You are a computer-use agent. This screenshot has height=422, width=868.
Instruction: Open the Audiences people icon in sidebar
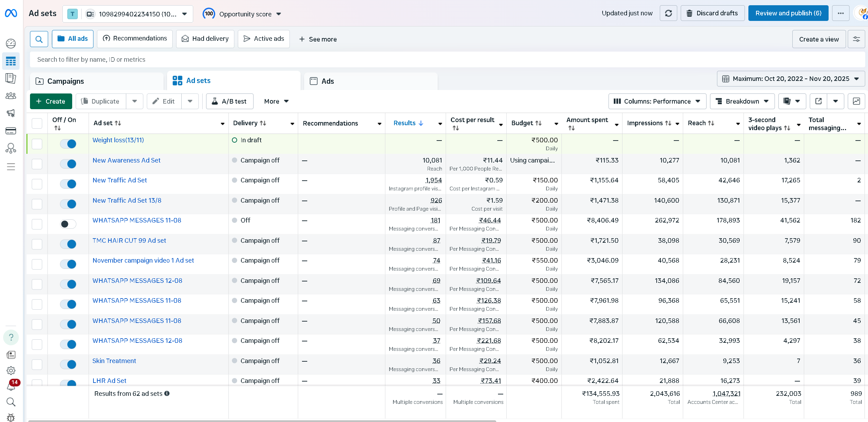(11, 96)
